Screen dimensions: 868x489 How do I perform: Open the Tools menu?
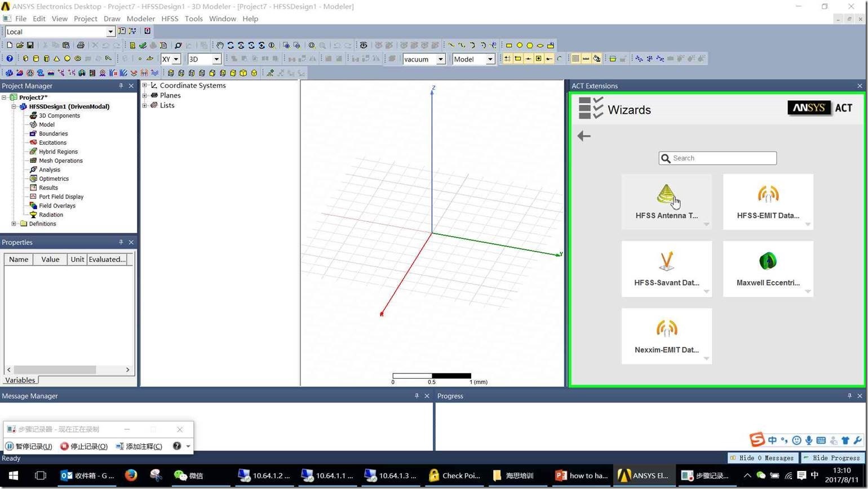click(193, 19)
